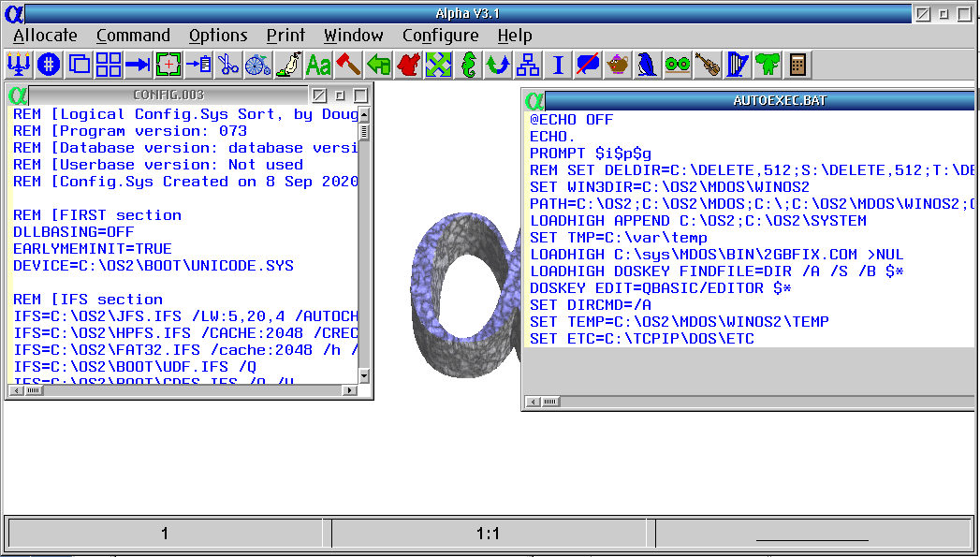Open the Configure menu
This screenshot has width=980, height=557.
(441, 36)
